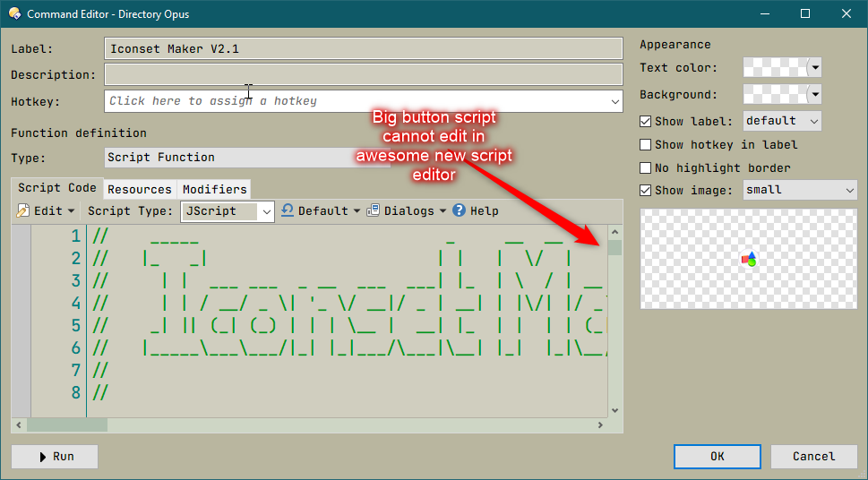The image size is (868, 480).
Task: Click the vertical scrollbar down arrow
Action: [x=614, y=411]
